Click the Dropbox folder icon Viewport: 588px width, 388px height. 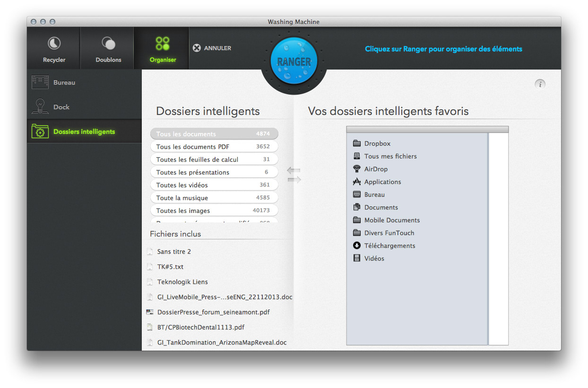point(357,143)
